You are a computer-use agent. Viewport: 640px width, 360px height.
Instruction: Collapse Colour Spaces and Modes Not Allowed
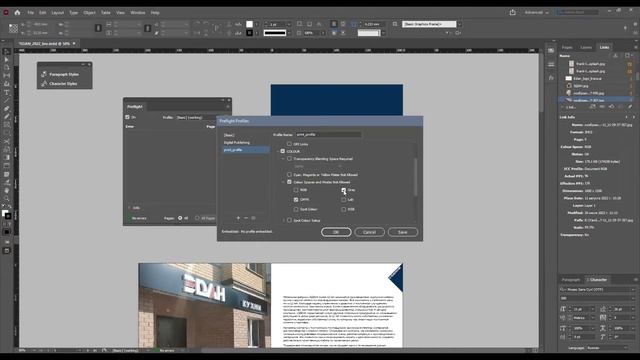pos(284,182)
